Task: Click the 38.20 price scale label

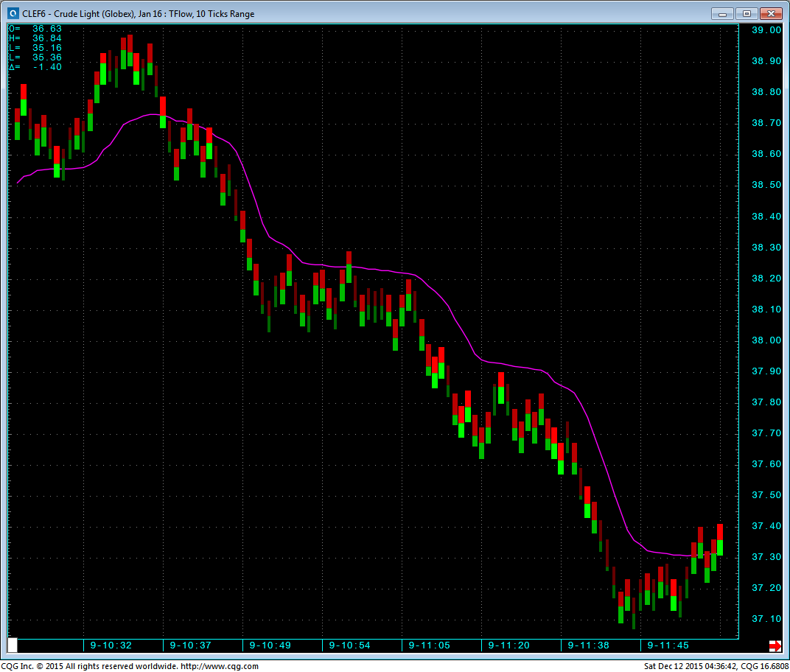Action: [x=766, y=279]
